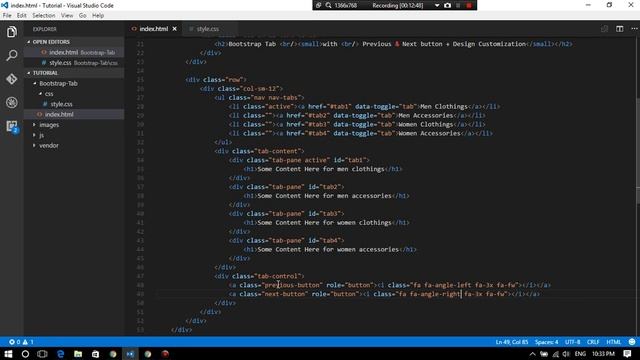Open File Explorer from the taskbar
Image resolution: width=640 pixels, height=360 pixels.
[x=78, y=354]
